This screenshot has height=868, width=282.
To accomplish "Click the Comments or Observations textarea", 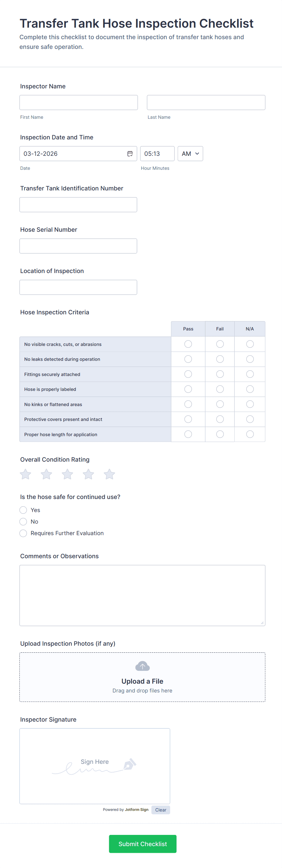I will pos(142,595).
